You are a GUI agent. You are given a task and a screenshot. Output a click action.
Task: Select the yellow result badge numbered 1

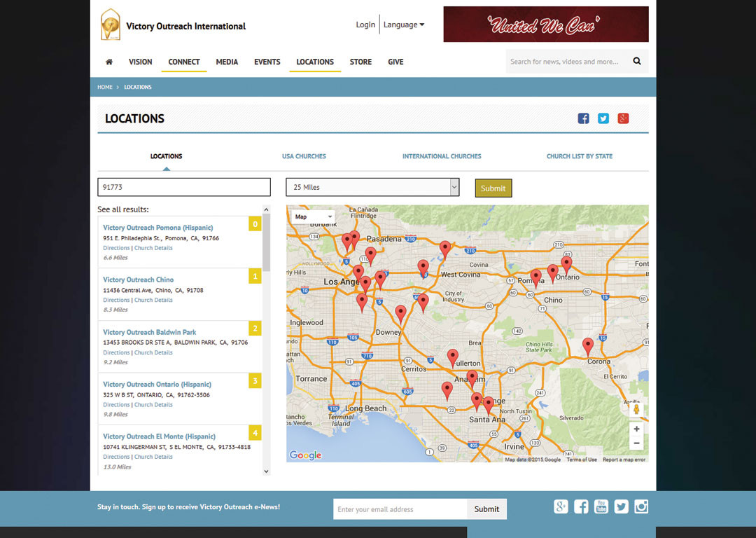pyautogui.click(x=255, y=276)
